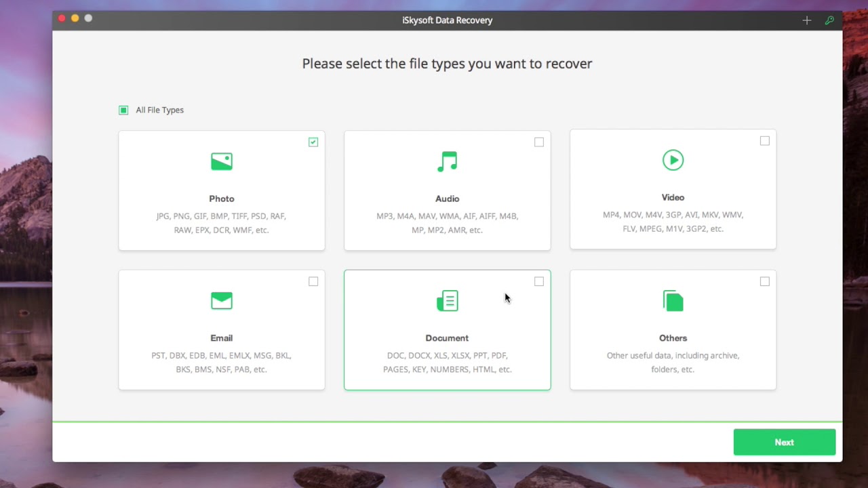The height and width of the screenshot is (488, 868).
Task: Tick the Email checkbox
Action: [313, 281]
